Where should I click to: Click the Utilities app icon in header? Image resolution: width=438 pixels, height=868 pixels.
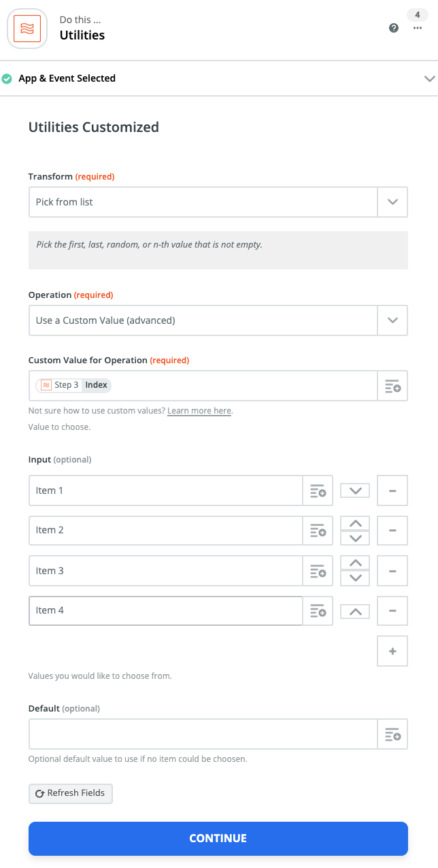(x=27, y=29)
